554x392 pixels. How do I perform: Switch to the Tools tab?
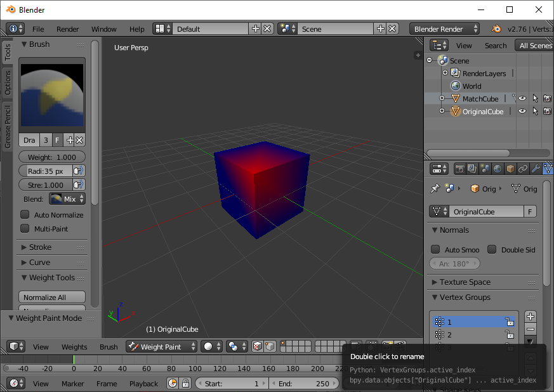[x=8, y=52]
